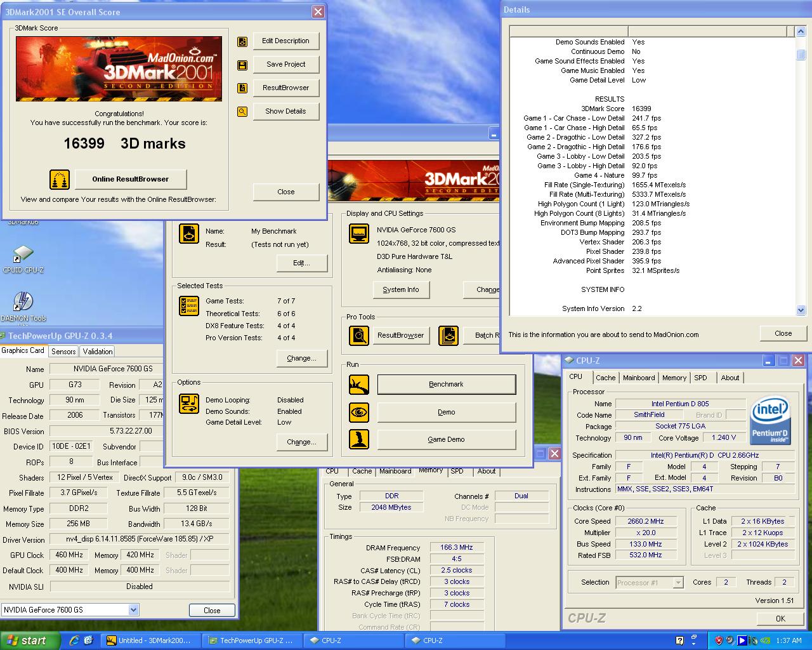Click the mouse-shaped tray icon beside the NVIDIA icon
Image resolution: width=812 pixels, height=650 pixels.
pyautogui.click(x=754, y=640)
